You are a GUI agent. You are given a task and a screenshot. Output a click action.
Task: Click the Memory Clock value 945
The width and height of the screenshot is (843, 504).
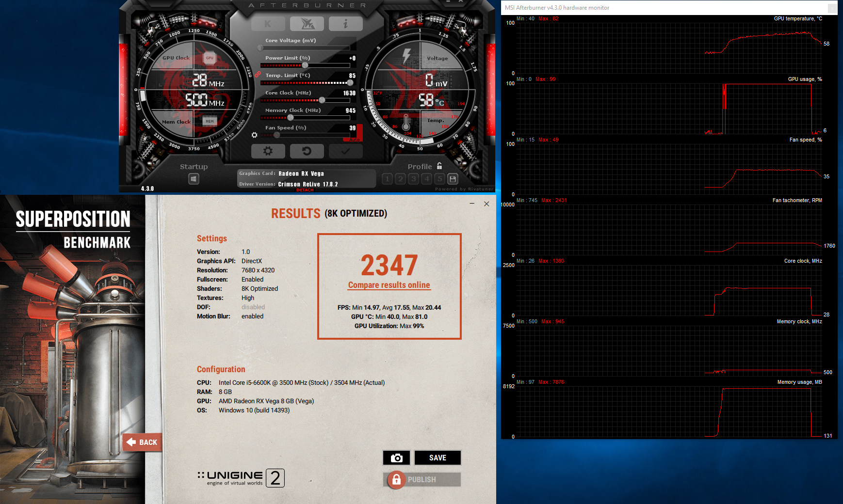coord(351,110)
